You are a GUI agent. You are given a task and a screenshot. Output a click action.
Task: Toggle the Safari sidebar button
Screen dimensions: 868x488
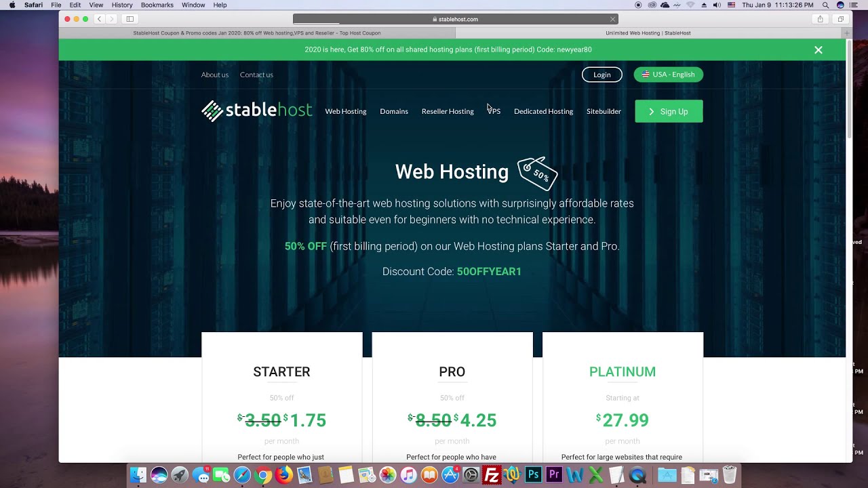[130, 19]
